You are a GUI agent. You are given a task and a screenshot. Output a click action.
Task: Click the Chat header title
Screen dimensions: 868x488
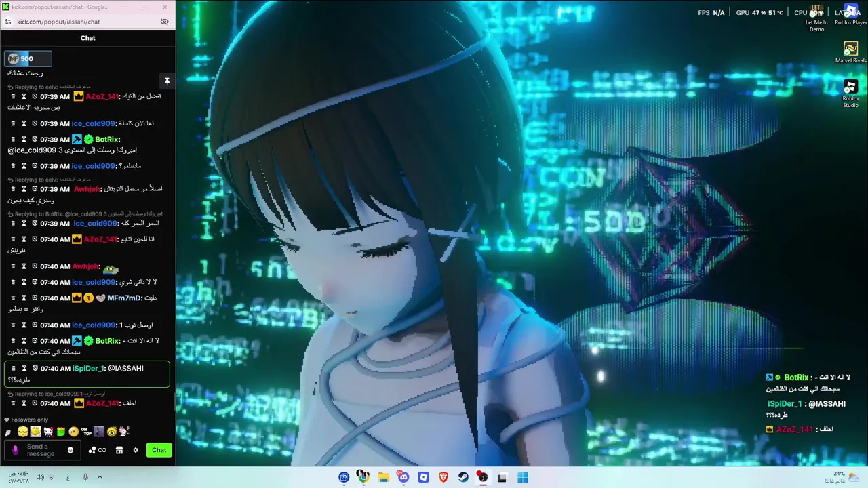tap(88, 38)
